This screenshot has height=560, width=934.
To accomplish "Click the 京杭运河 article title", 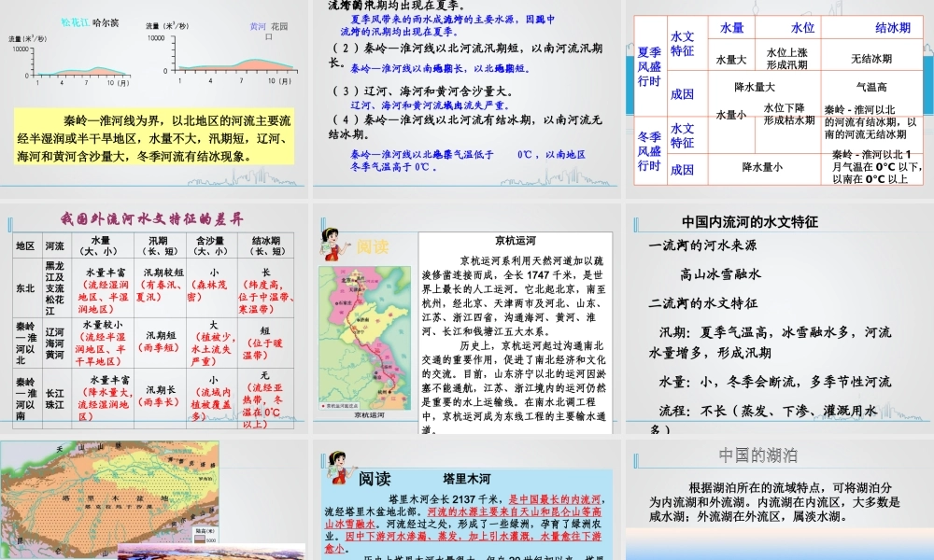I will point(516,241).
